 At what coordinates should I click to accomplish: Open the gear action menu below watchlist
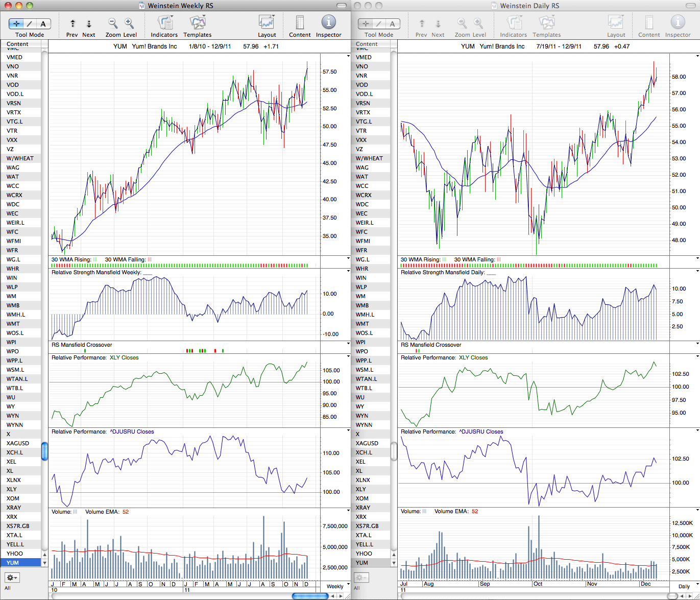click(12, 578)
